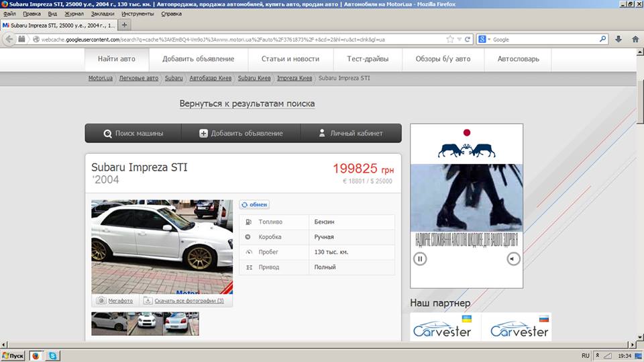644x362 pixels.
Task: Pause the ad video
Action: (420, 259)
